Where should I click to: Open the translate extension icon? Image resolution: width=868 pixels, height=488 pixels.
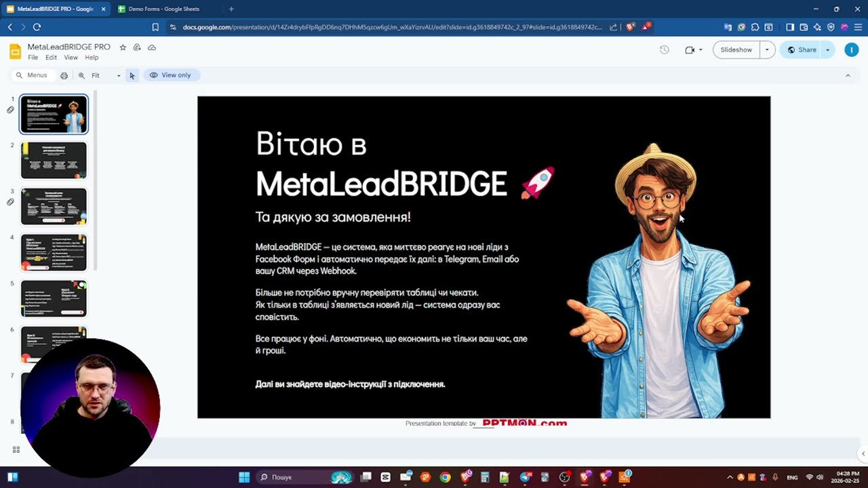tap(728, 27)
